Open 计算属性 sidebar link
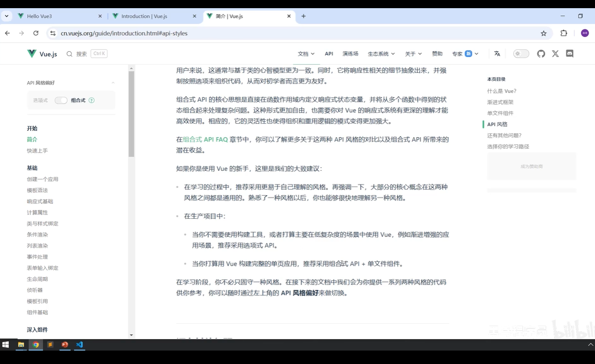This screenshot has height=364, width=595. [x=37, y=212]
